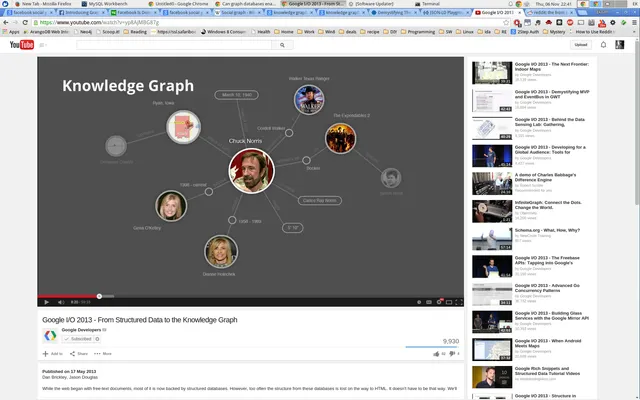Image resolution: width=640 pixels, height=400 pixels.
Task: Open the YouTube notifications bell
Action: 603,45
